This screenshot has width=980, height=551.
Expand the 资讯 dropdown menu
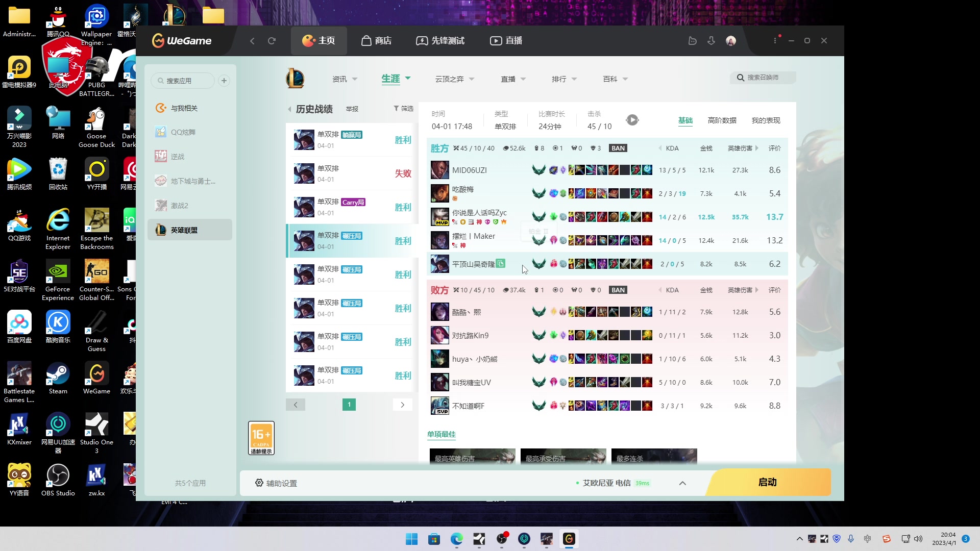[345, 79]
